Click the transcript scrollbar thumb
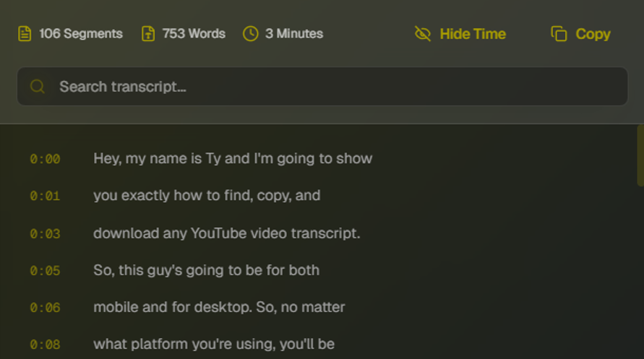Viewport: 644px width, 359px height. pos(640,155)
